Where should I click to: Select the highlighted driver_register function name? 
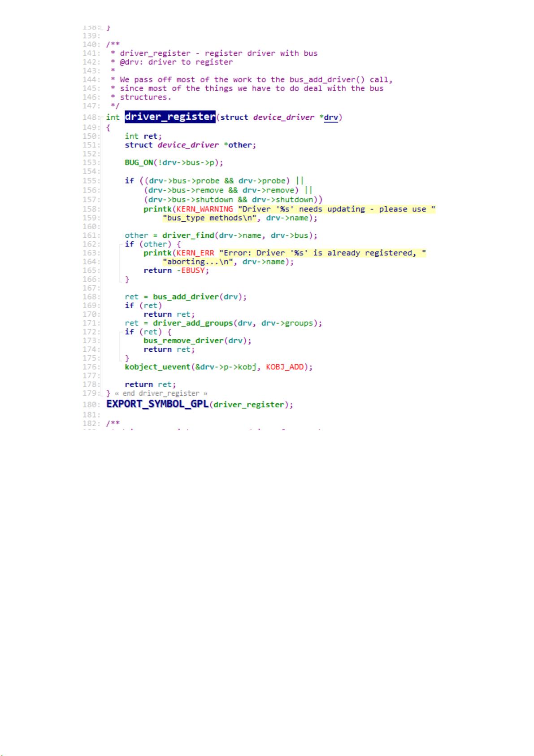click(x=170, y=117)
